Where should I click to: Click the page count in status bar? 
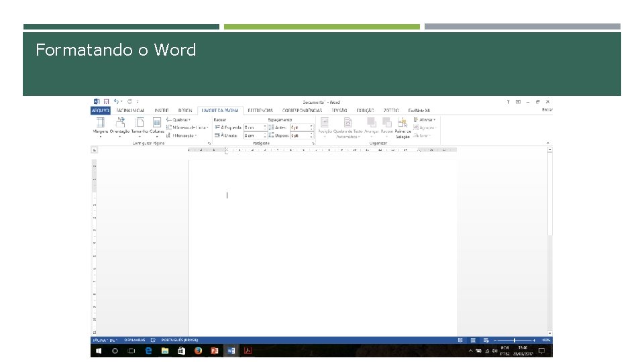tap(105, 341)
